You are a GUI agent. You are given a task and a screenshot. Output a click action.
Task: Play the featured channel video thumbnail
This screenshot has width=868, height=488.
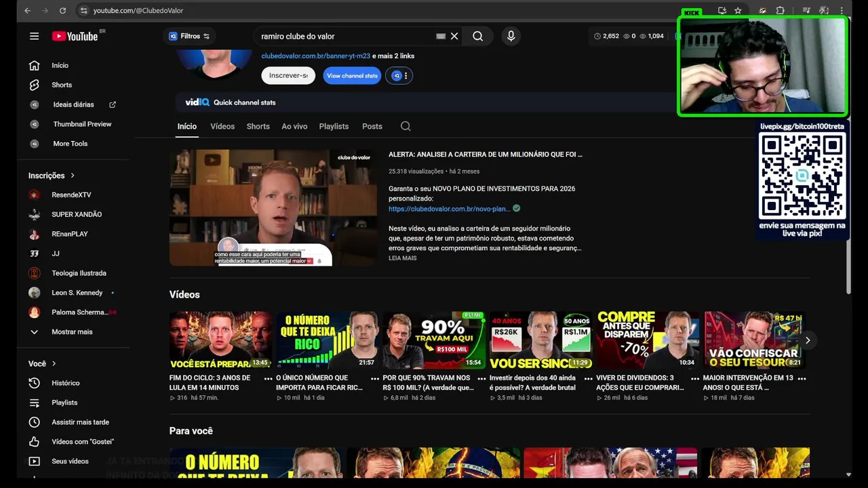point(273,207)
